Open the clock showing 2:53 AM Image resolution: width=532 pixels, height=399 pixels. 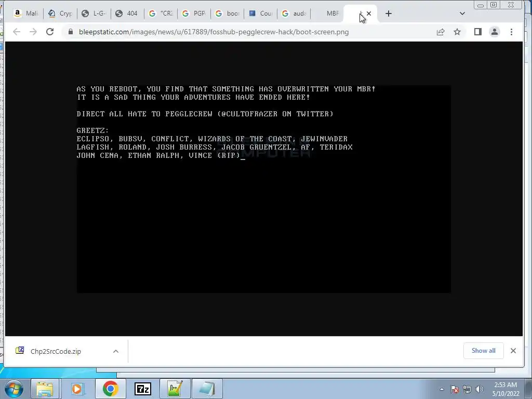pyautogui.click(x=506, y=389)
